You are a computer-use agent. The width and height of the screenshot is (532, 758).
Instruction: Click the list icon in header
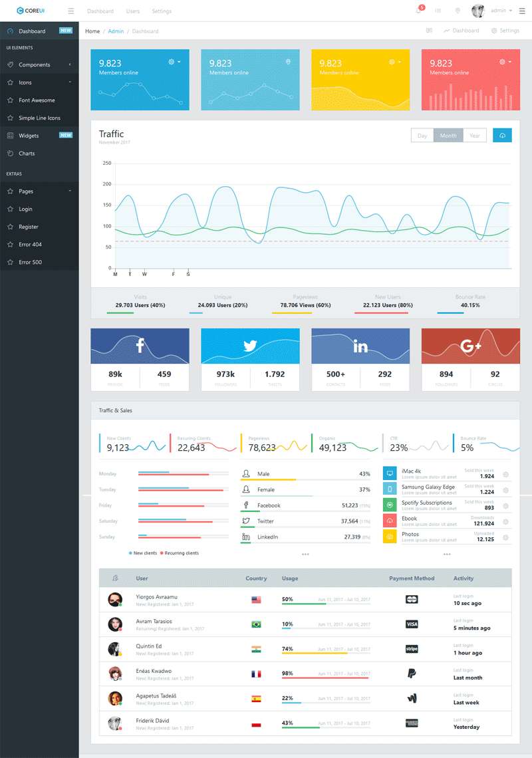[x=438, y=11]
